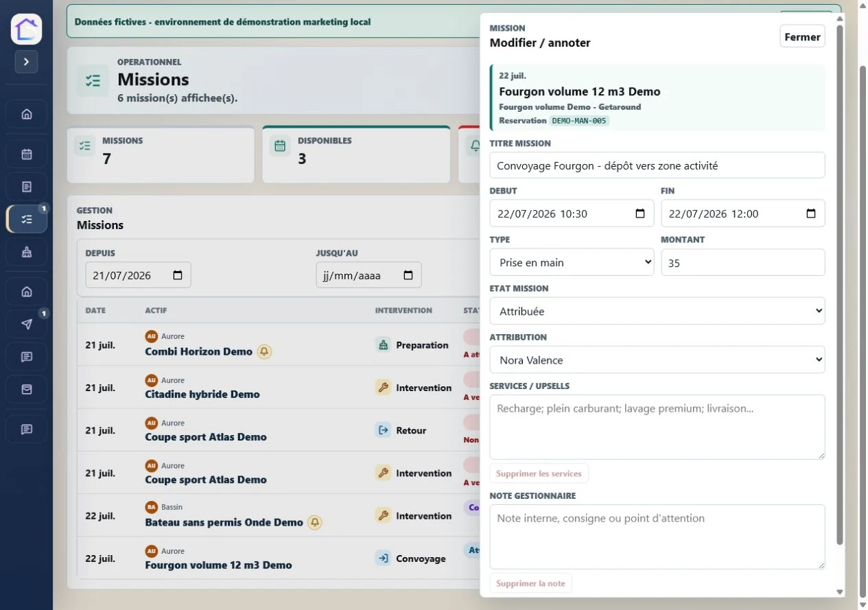Click the Montant field showing 35
This screenshot has height=610, width=868.
[743, 262]
